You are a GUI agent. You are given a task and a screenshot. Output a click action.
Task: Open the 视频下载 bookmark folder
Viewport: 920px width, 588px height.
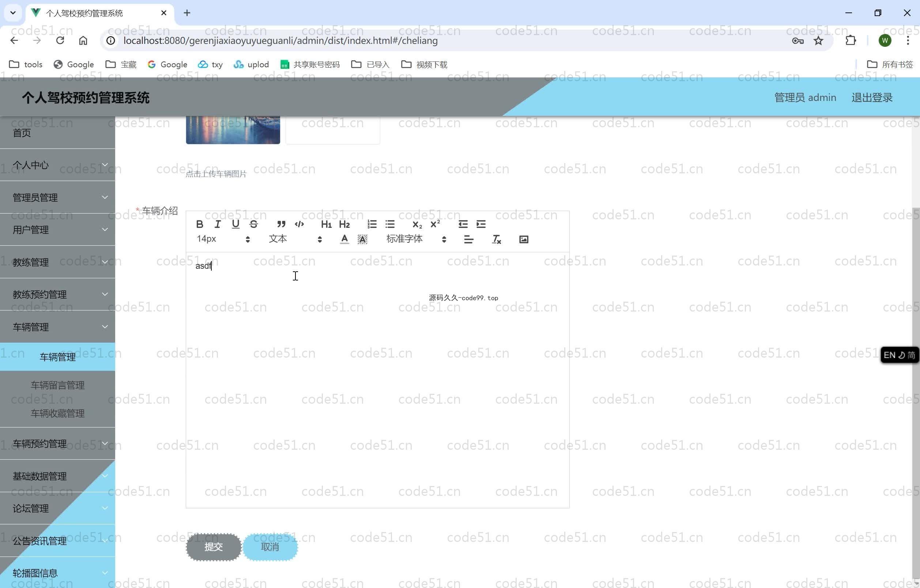(x=424, y=64)
